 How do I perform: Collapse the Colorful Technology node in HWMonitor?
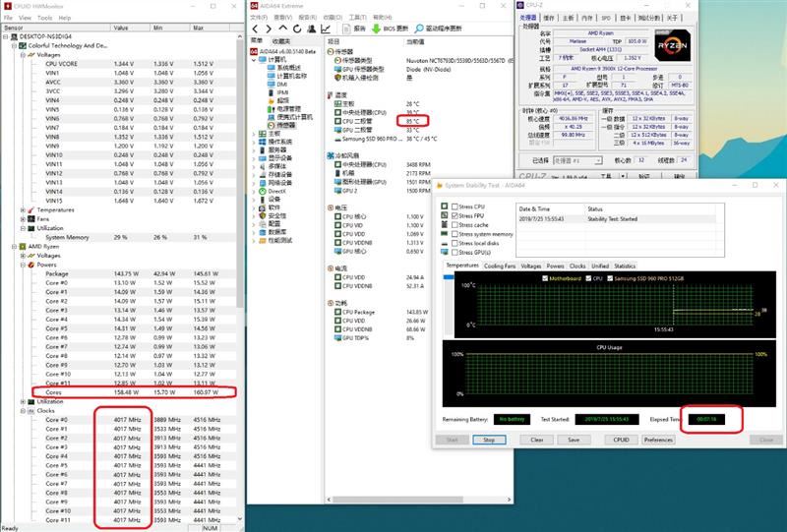pyautogui.click(x=14, y=45)
